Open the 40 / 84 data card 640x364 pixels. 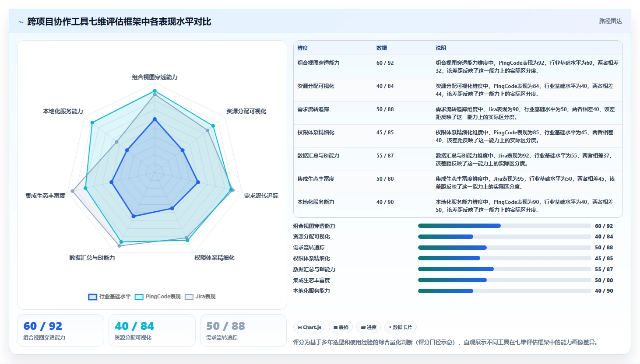[x=152, y=330]
